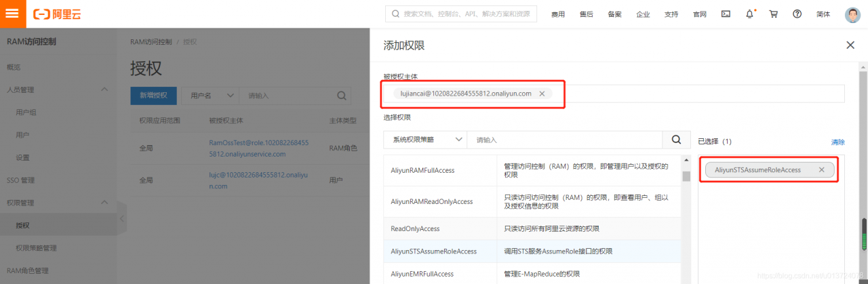Screen dimensions: 868x284
Task: Open RamOssTest role principal link
Action: click(x=259, y=148)
